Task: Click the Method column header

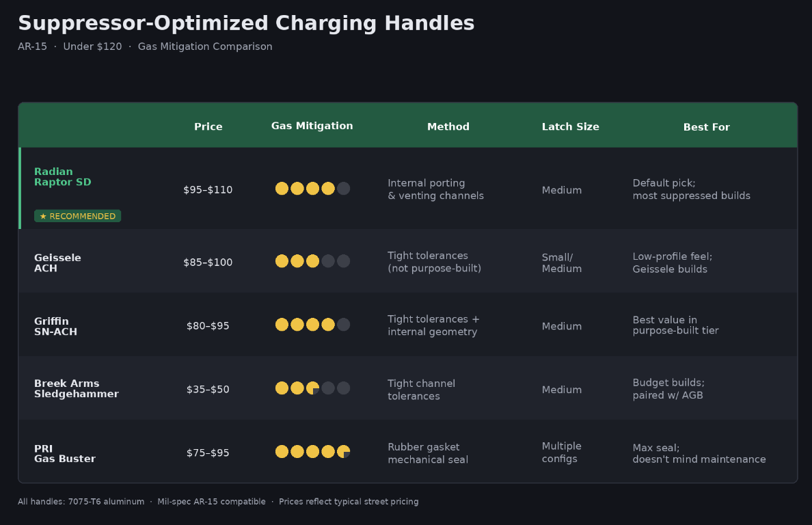Action: 448,127
